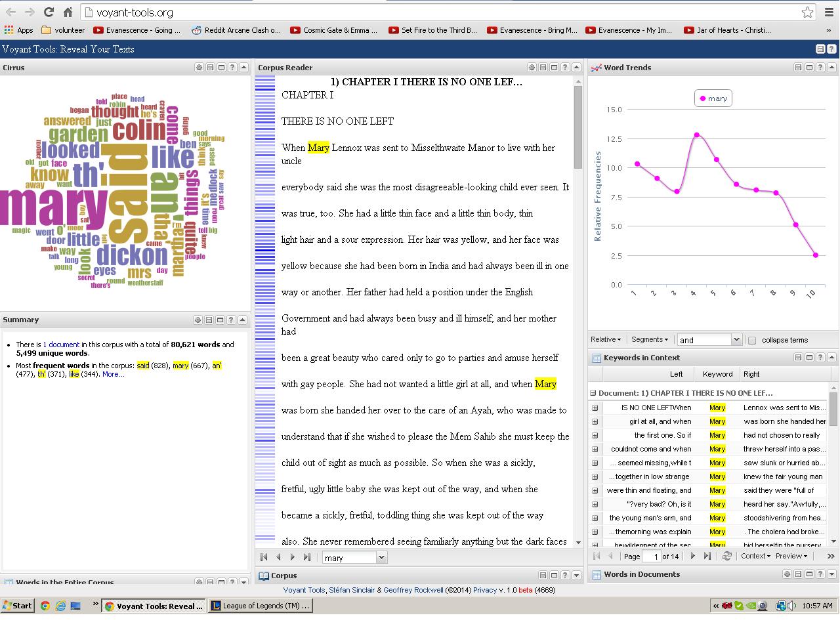Viewport: 840px width, 630px height.
Task: Open the Privacy link in footer
Action: (485, 590)
